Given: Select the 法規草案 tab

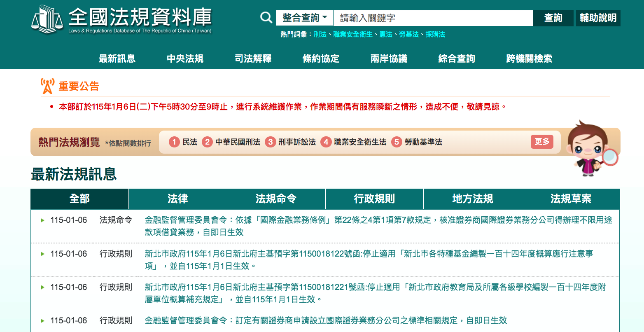Looking at the screenshot, I should (x=571, y=199).
